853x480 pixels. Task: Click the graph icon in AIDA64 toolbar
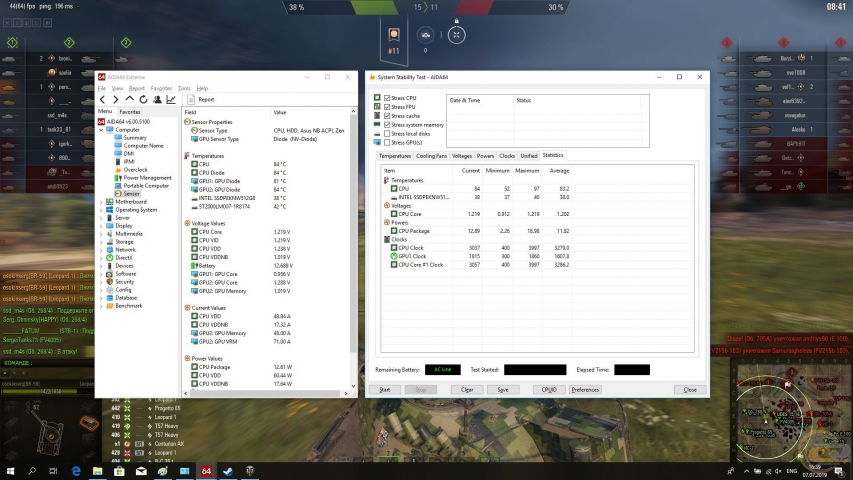[171, 100]
